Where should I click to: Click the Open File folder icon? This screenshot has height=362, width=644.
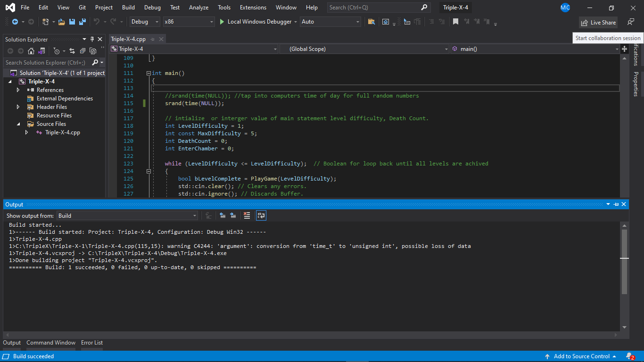pyautogui.click(x=62, y=22)
